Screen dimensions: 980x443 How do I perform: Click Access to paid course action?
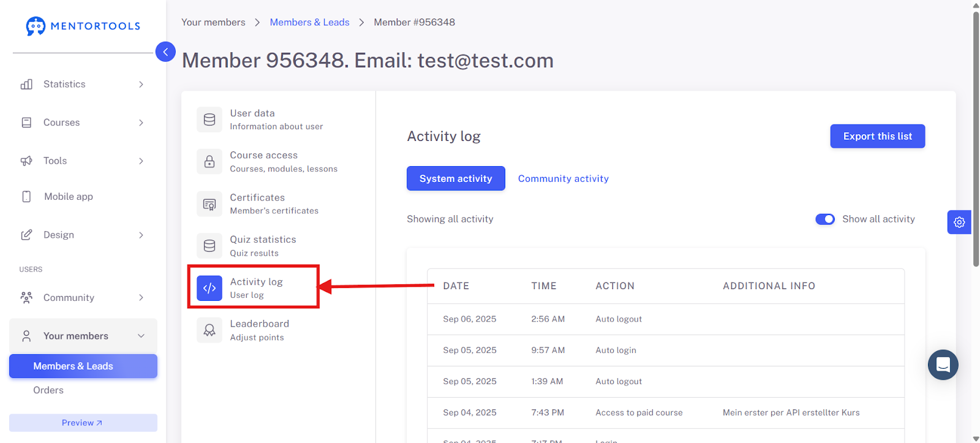pyautogui.click(x=639, y=413)
